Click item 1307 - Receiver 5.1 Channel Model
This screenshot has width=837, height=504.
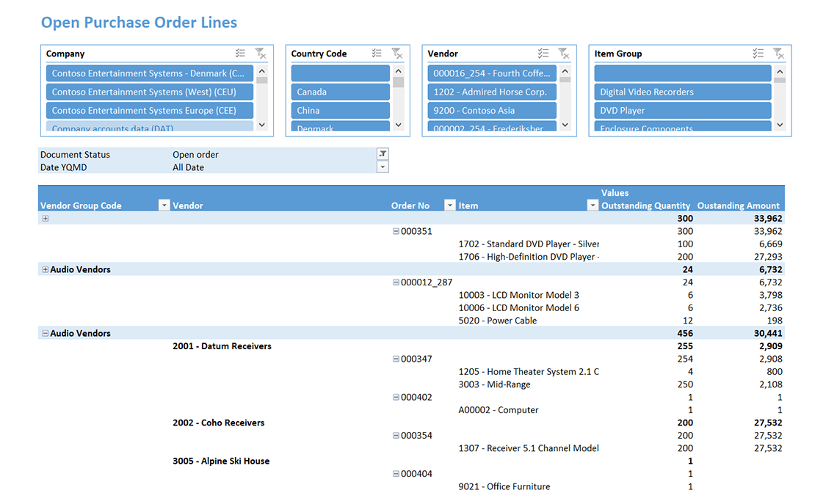pyautogui.click(x=529, y=448)
